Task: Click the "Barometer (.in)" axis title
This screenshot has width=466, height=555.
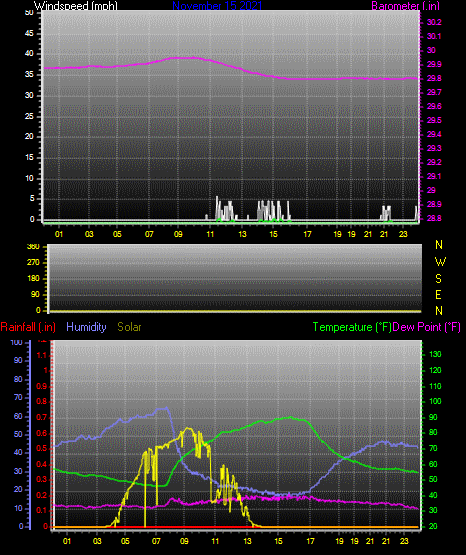Action: pos(405,6)
